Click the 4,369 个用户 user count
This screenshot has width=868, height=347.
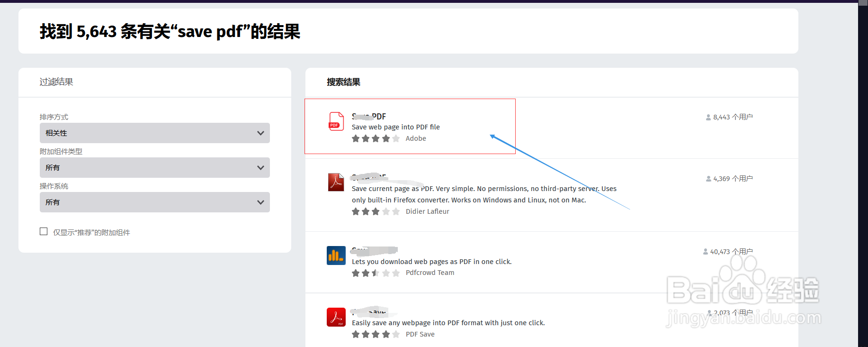coord(729,179)
